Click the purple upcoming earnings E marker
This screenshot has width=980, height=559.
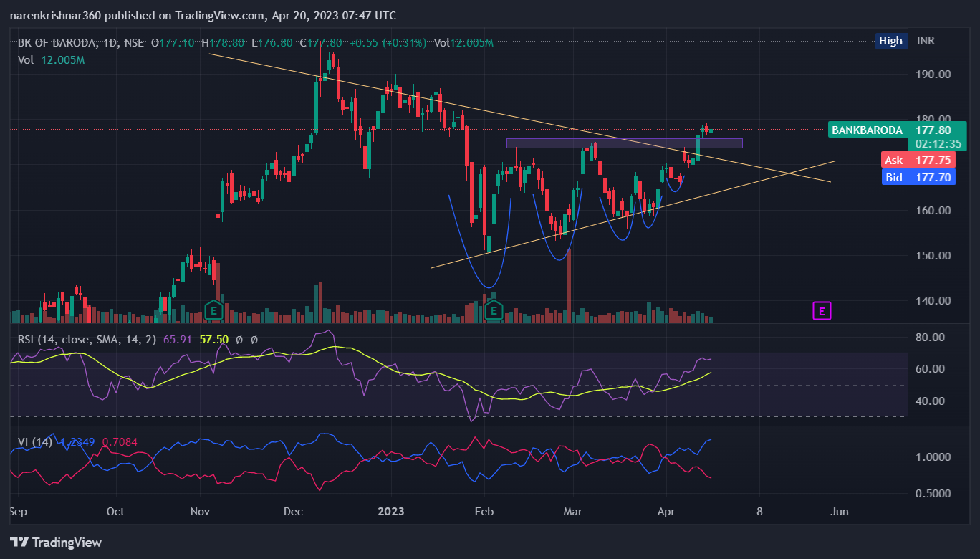tap(822, 310)
